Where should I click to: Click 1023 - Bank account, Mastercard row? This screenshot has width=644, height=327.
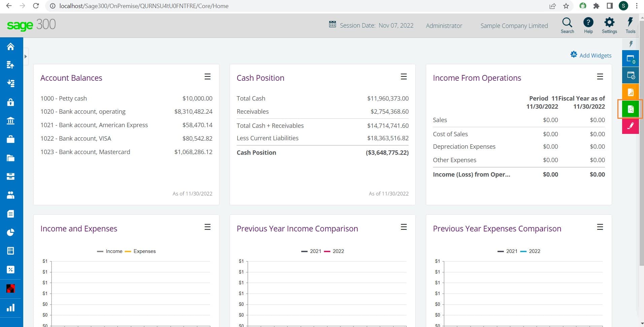[x=126, y=152]
